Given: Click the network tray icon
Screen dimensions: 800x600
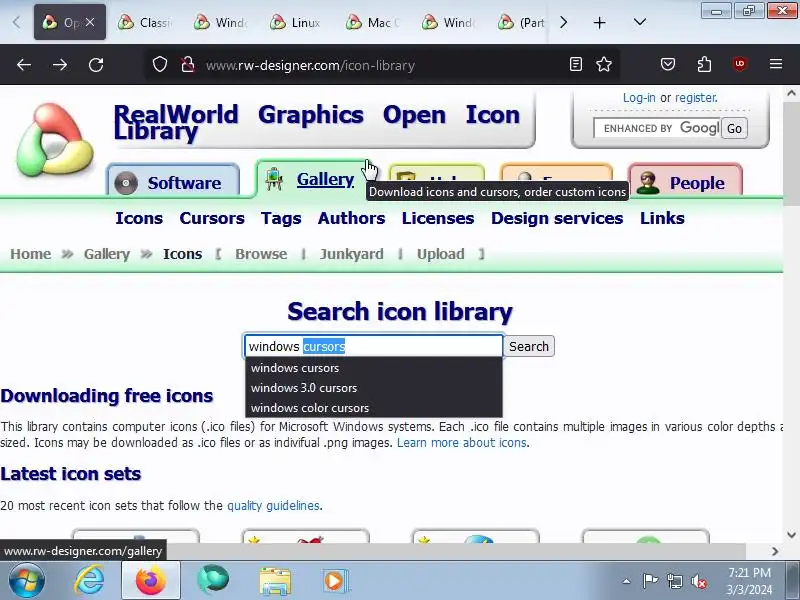Looking at the screenshot, I should [x=674, y=581].
